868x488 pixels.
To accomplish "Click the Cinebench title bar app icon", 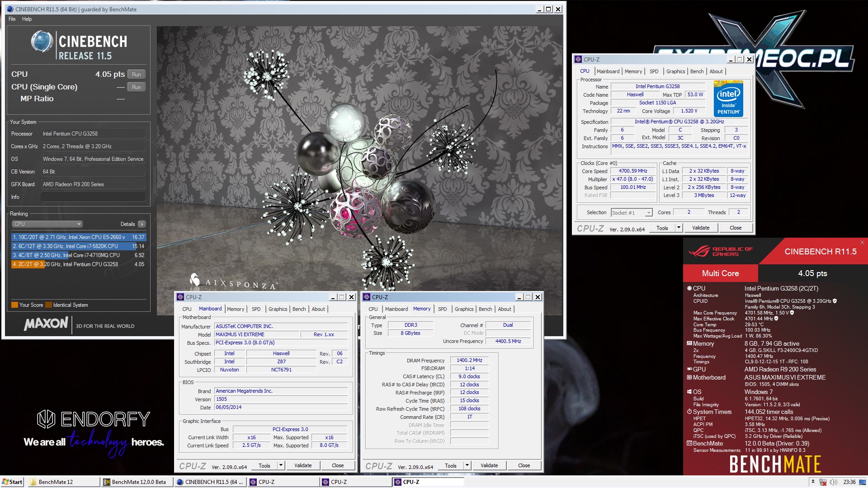I will [x=10, y=9].
